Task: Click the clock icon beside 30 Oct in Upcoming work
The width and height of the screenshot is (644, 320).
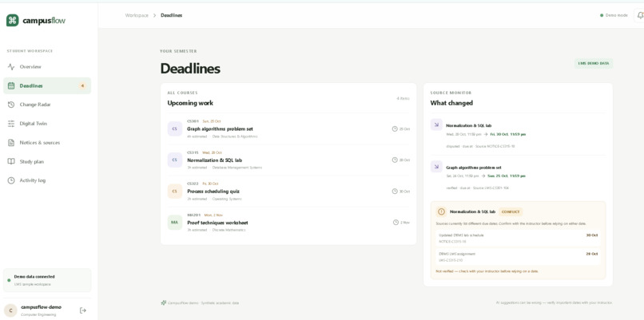Action: [395, 192]
